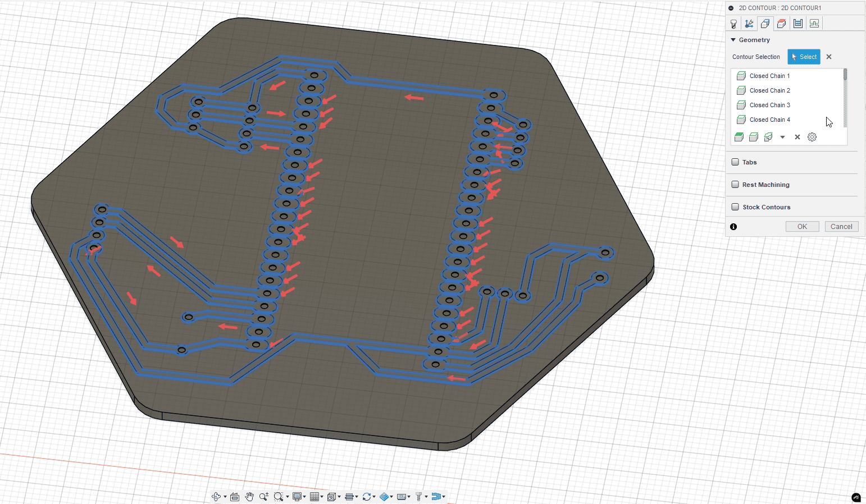This screenshot has width=866, height=504.
Task: Open the Tool tab in 2D Contour dialog
Action: pos(733,24)
